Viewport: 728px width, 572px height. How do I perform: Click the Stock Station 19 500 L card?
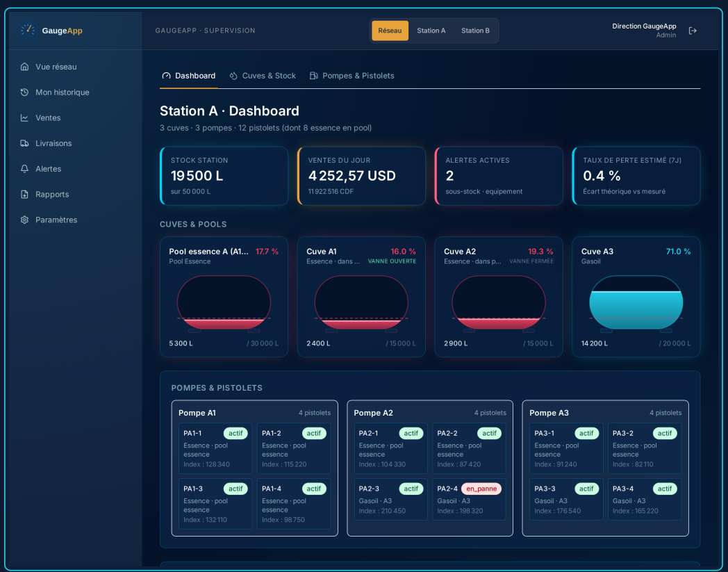[224, 176]
